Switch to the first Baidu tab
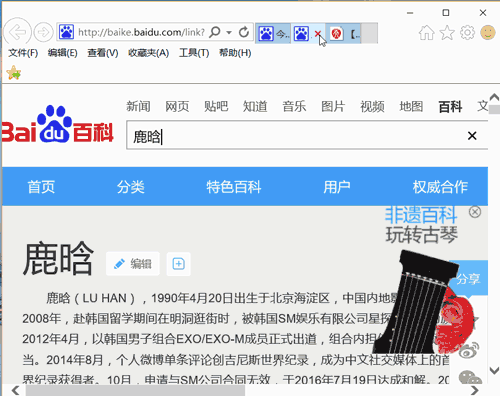Screen dimensions: 500x396 [273, 33]
